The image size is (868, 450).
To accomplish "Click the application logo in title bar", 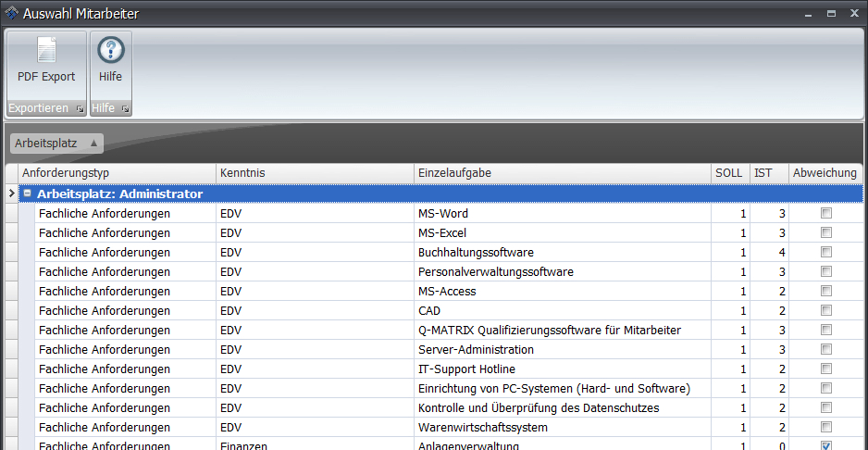I will (x=11, y=13).
